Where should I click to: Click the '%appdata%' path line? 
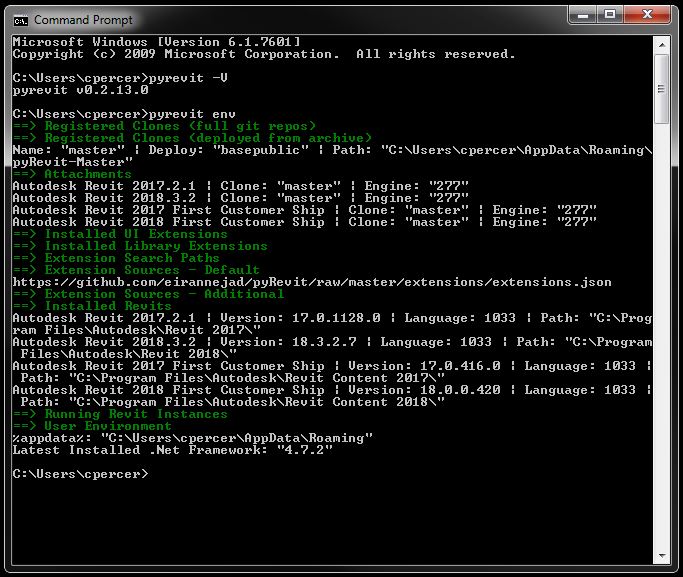[193, 438]
